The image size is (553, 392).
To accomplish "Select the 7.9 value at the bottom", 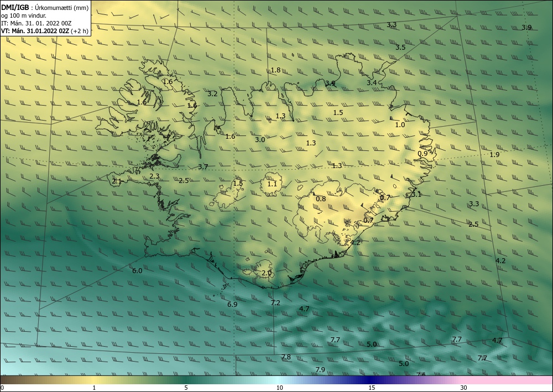I will pos(320,369).
